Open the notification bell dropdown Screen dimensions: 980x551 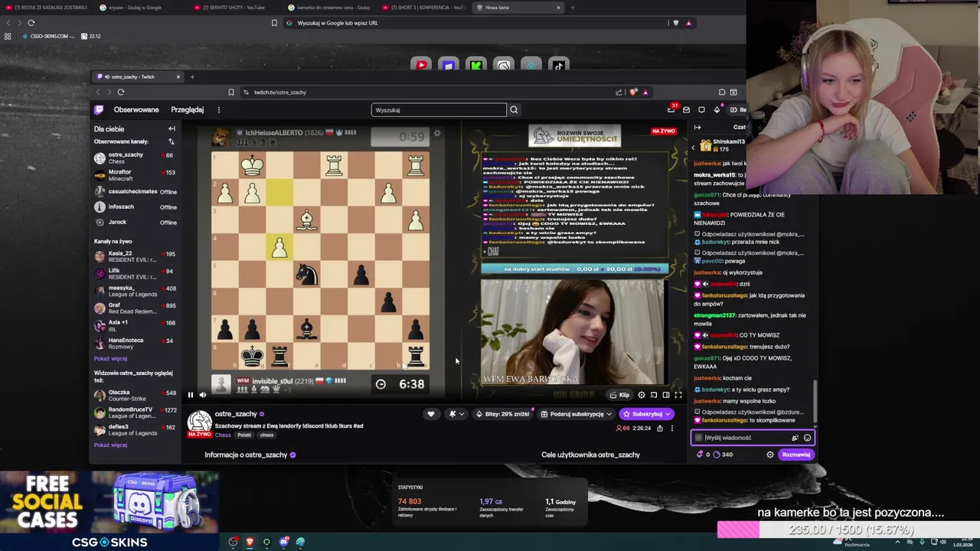click(x=456, y=414)
